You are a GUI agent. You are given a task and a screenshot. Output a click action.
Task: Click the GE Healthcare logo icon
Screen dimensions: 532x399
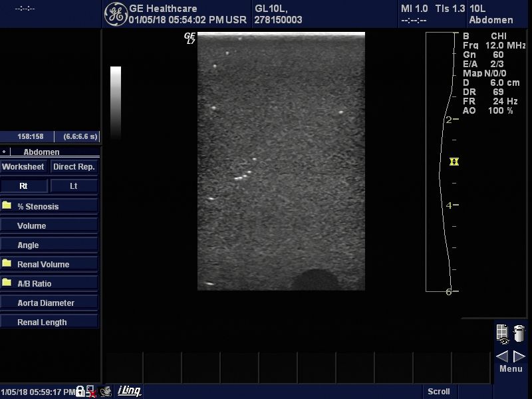coord(115,13)
